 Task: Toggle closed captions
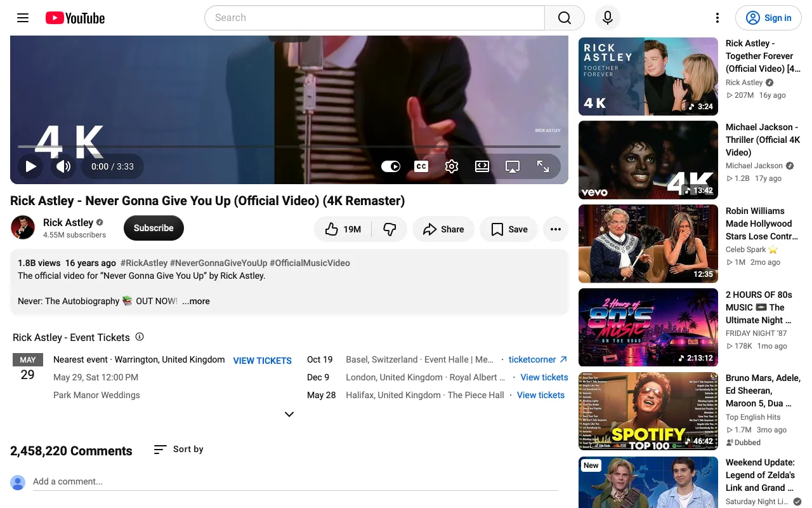tap(421, 166)
